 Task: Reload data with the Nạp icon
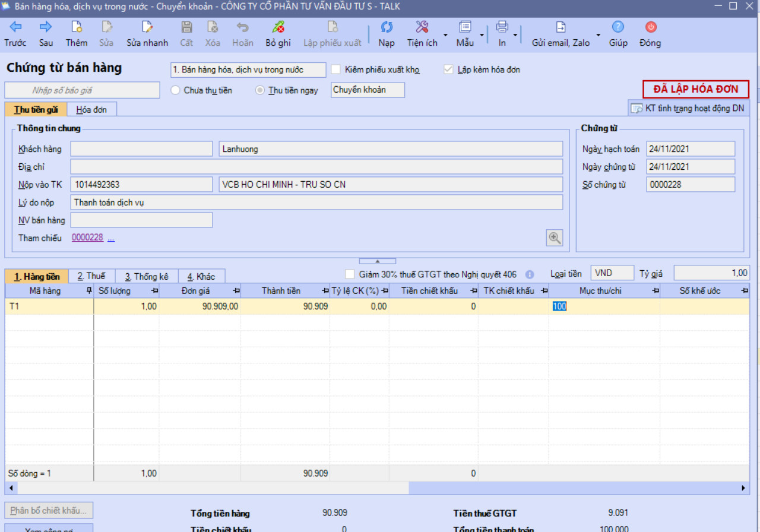(387, 27)
